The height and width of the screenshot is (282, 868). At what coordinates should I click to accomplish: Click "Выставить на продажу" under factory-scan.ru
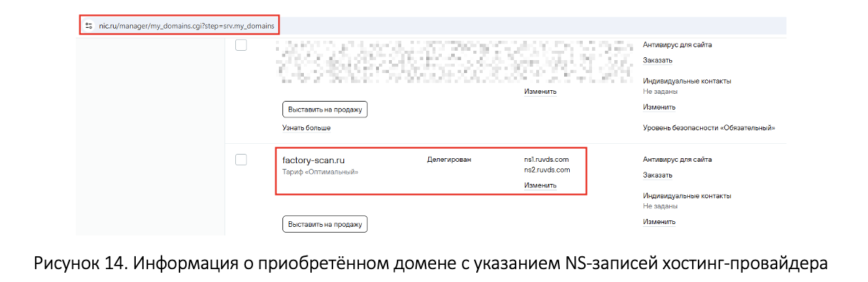click(x=325, y=224)
